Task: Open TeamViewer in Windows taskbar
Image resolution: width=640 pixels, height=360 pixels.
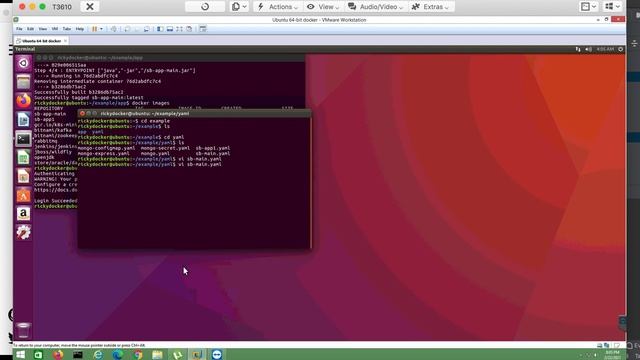Action: [217, 354]
